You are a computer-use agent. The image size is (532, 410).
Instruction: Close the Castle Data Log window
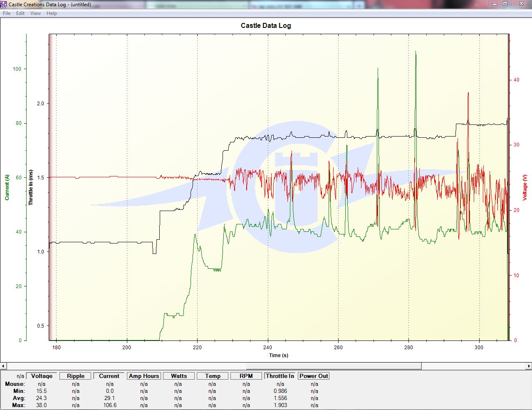click(x=520, y=3)
